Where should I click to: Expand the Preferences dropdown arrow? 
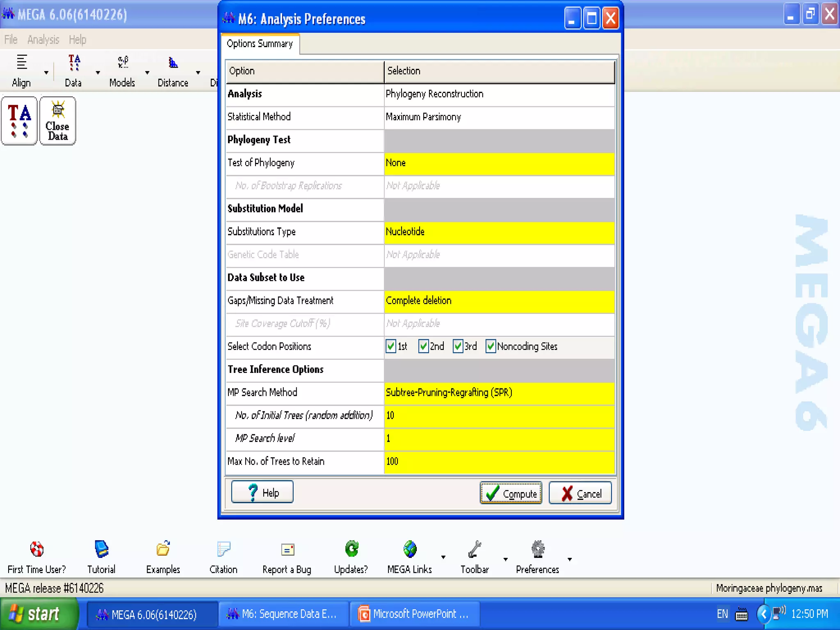point(569,559)
